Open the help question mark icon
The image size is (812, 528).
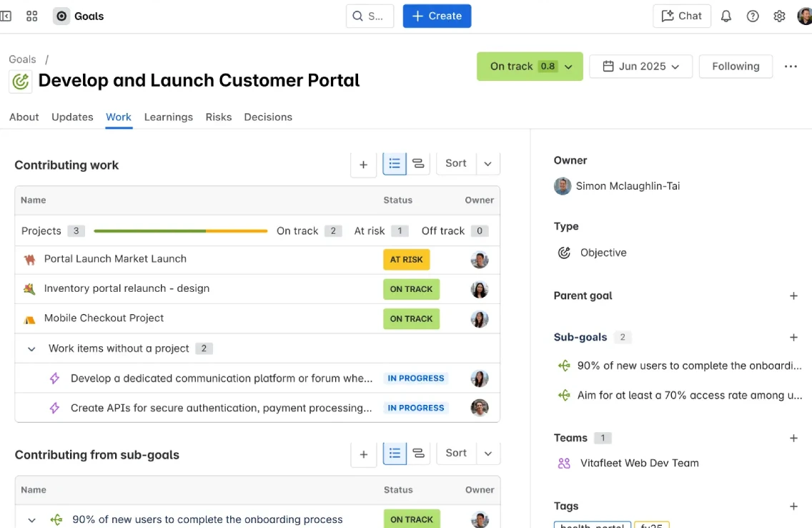[x=753, y=16]
